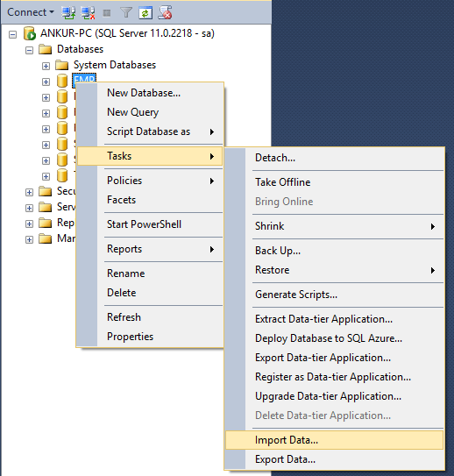Click the Management folder icon

point(46,238)
